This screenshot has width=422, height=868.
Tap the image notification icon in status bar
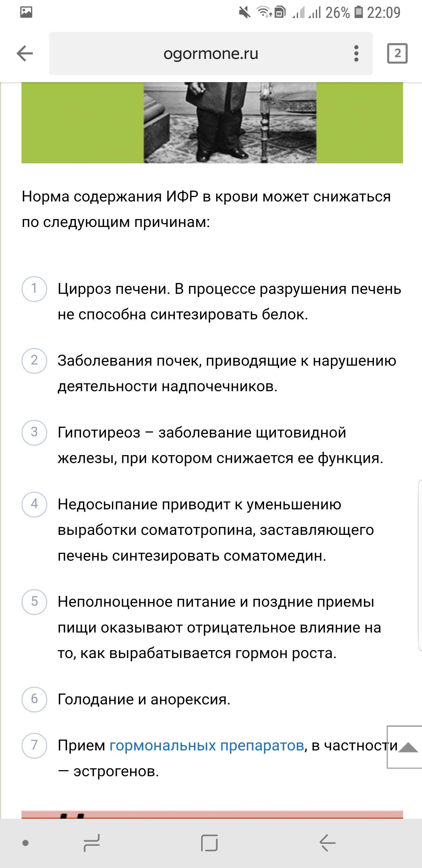pos(26,13)
